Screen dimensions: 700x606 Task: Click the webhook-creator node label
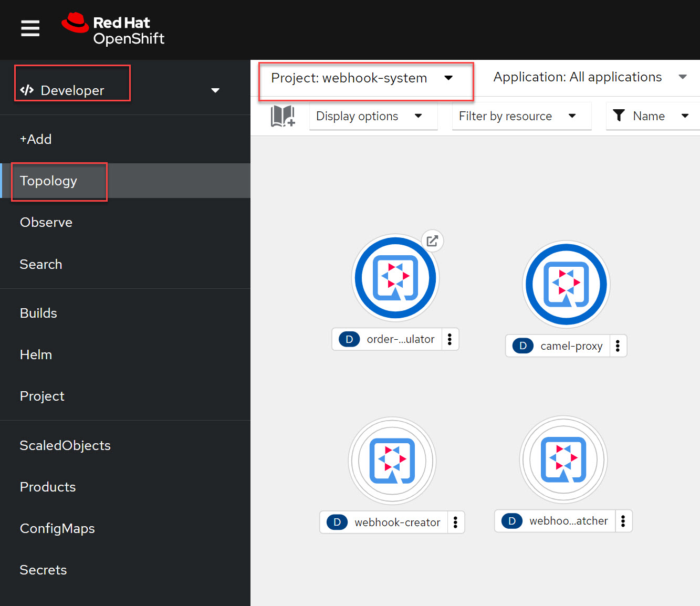click(398, 523)
